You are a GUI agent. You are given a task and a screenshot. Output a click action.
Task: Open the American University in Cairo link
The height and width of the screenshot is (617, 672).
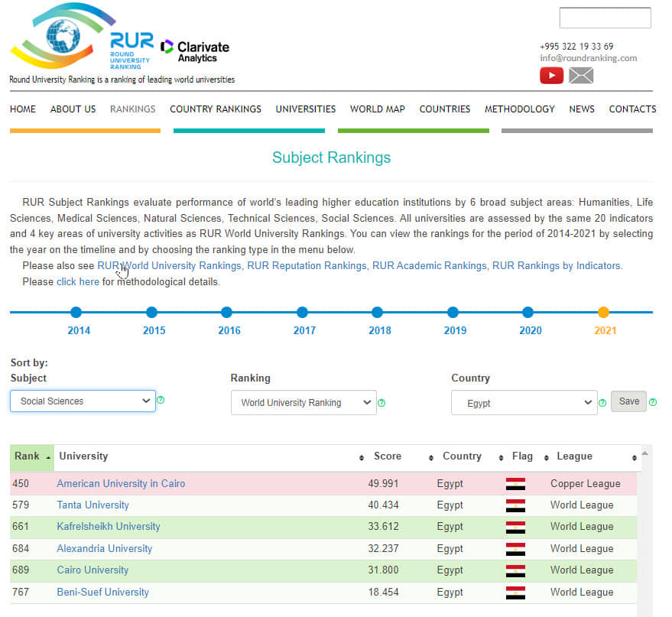point(121,484)
